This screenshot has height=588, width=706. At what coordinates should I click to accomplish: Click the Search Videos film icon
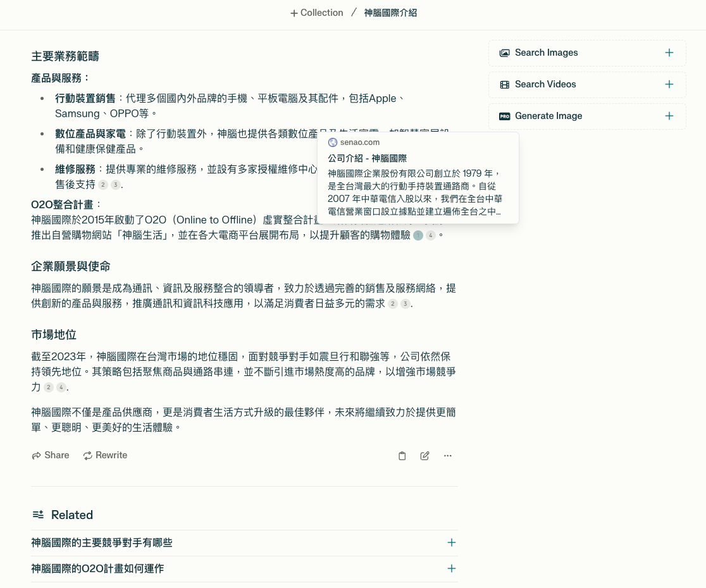(x=504, y=85)
